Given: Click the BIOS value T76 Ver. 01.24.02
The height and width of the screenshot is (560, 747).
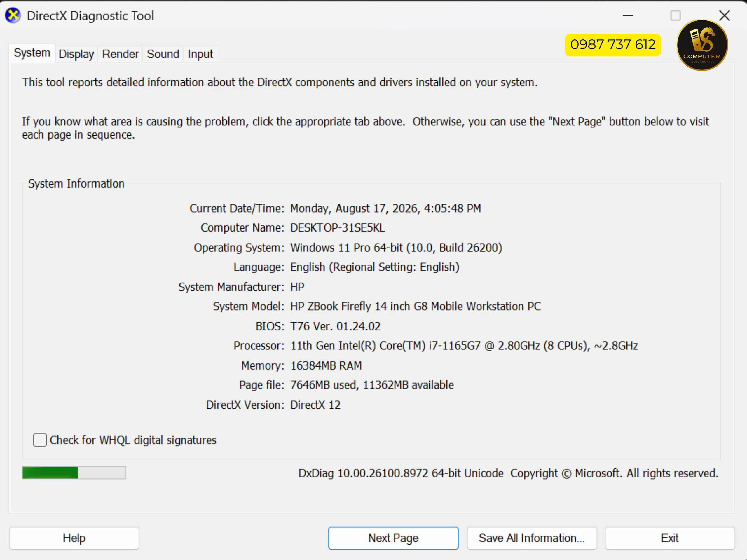Looking at the screenshot, I should coord(335,326).
